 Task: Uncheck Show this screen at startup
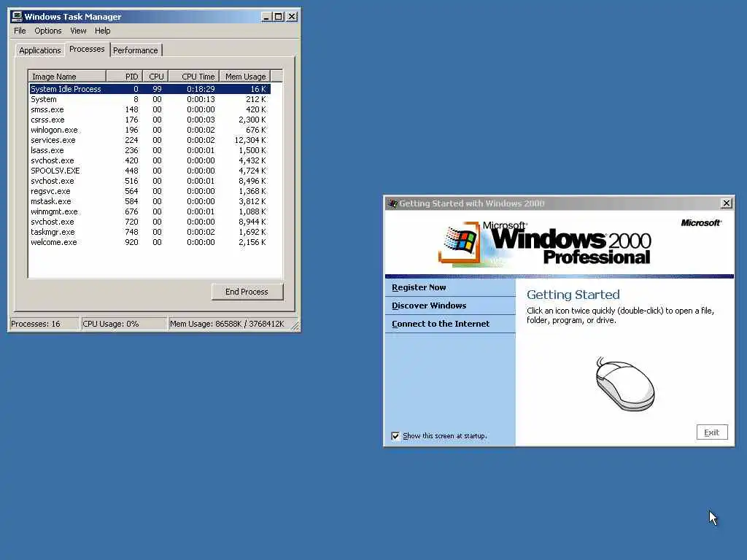[395, 436]
